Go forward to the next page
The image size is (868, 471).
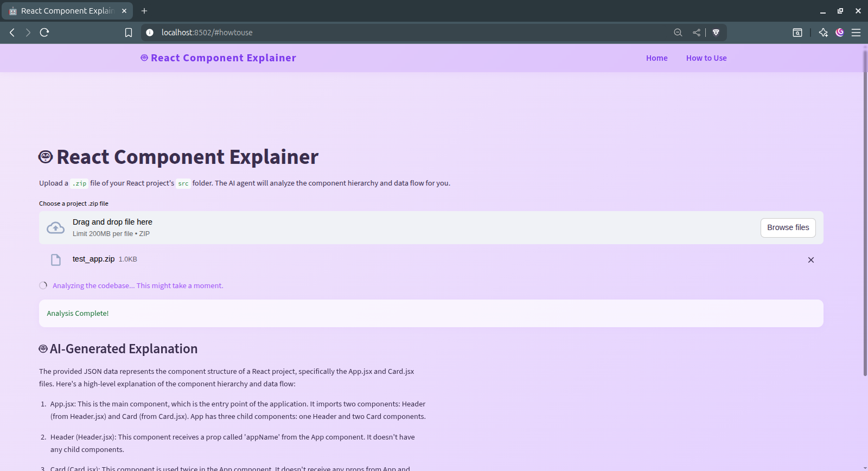[x=28, y=33]
